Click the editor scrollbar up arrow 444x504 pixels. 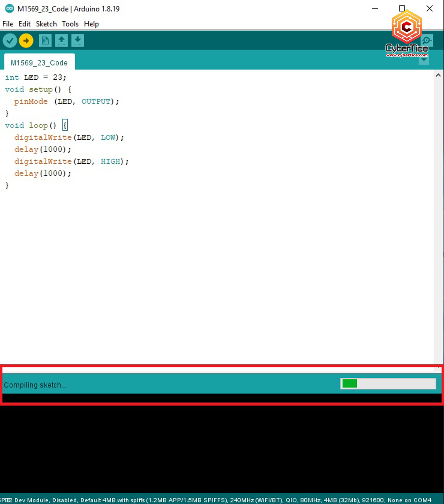438,75
